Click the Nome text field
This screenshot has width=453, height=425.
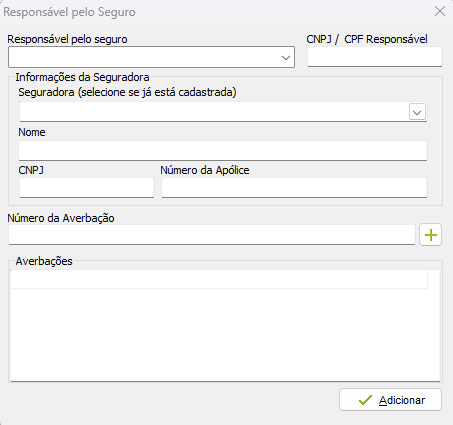(223, 151)
